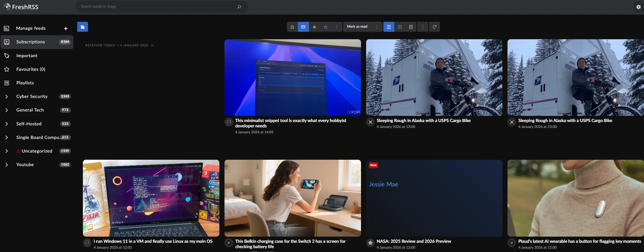Open the Important section
The image size is (644, 252).
click(x=27, y=56)
